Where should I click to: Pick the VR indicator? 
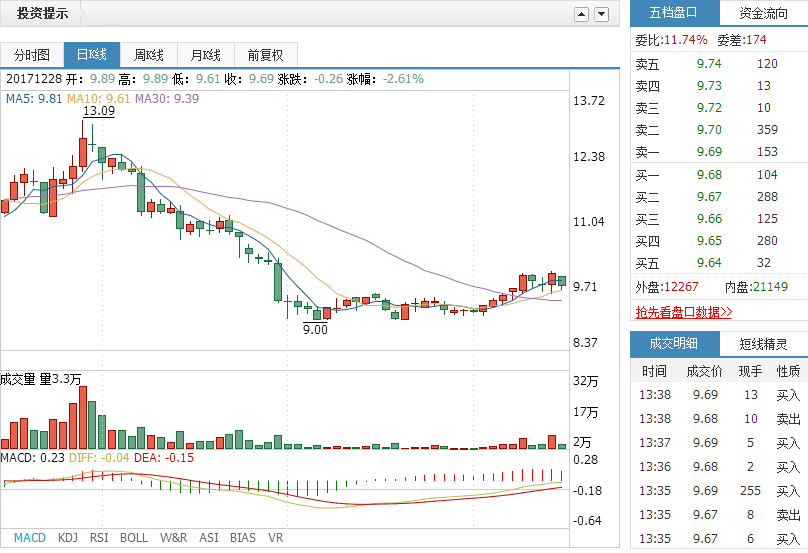(275, 537)
